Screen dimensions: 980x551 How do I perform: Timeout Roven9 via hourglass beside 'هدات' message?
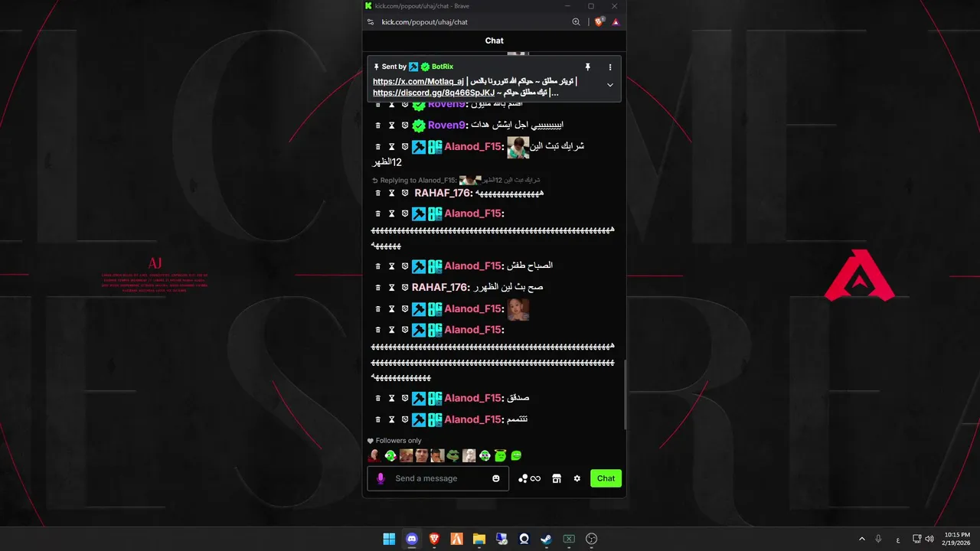(391, 125)
